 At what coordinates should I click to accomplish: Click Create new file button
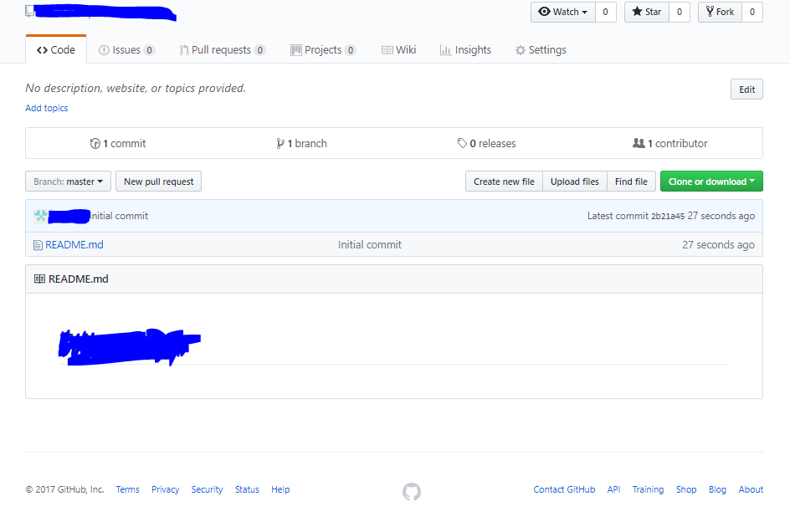click(504, 182)
